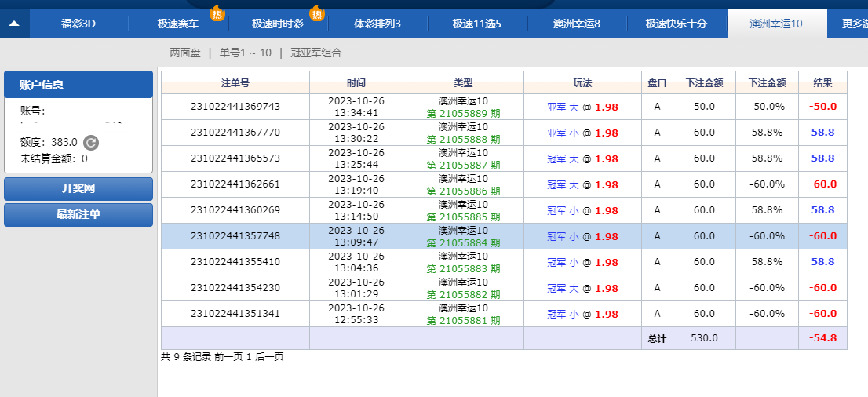The image size is (868, 397).
Task: Choose 单号1 ~ 10 in the sub-navigation
Action: point(245,53)
